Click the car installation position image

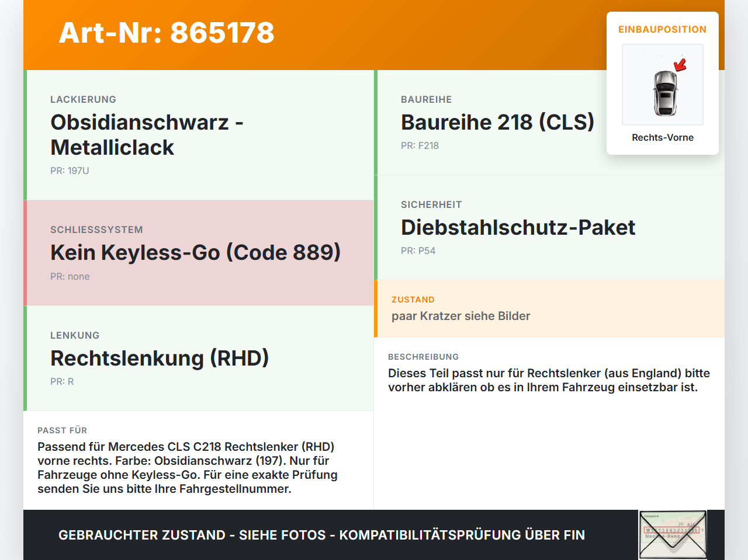click(x=663, y=85)
